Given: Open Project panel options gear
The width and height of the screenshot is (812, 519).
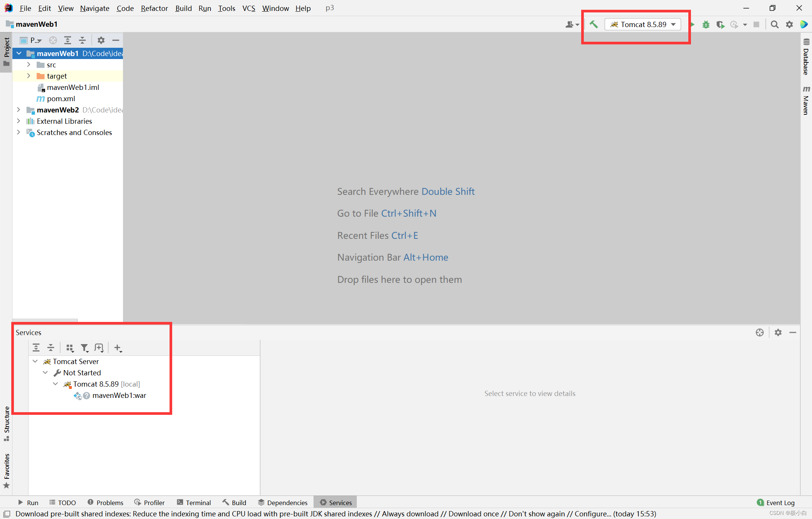Looking at the screenshot, I should [101, 40].
